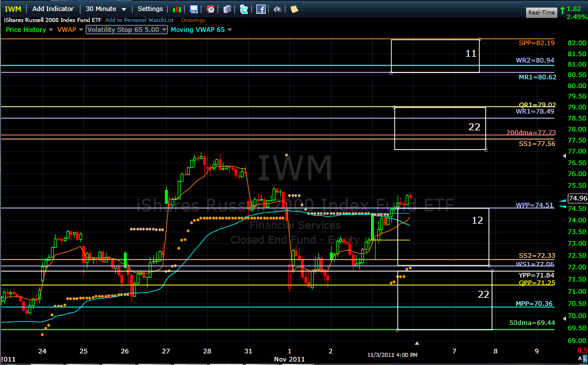Click the SS2=72.33 level label
The width and height of the screenshot is (588, 365).
point(537,256)
